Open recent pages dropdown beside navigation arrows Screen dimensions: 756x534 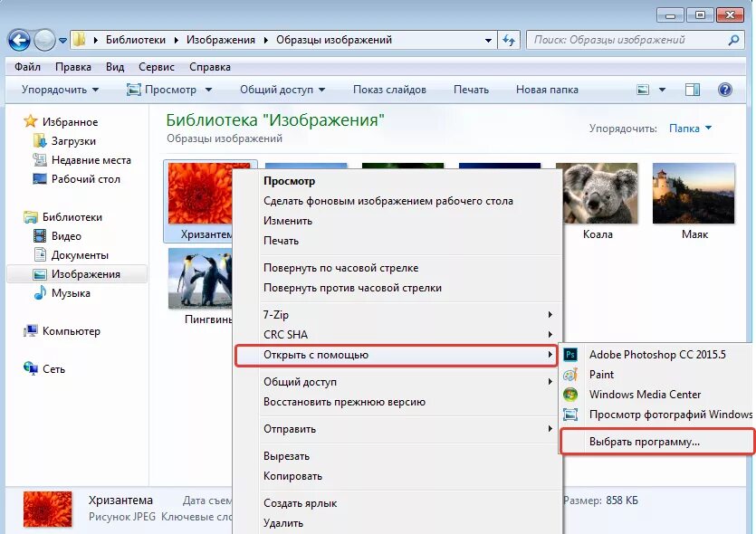63,41
